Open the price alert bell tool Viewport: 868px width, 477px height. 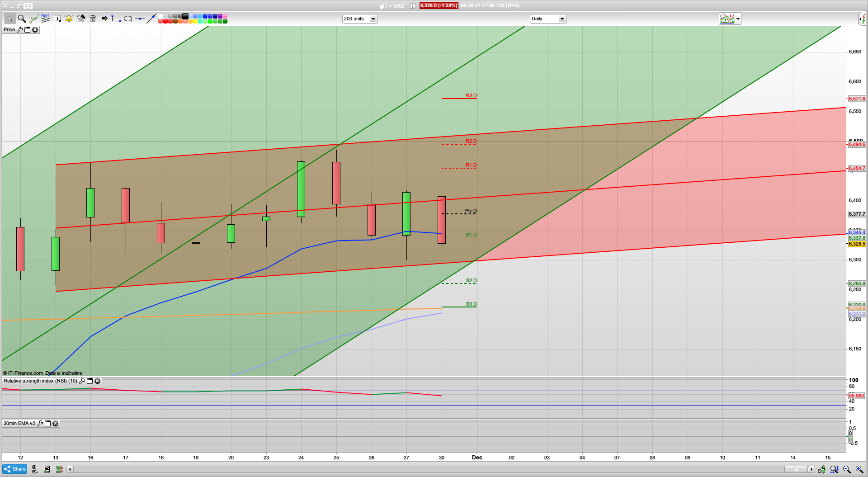69,19
